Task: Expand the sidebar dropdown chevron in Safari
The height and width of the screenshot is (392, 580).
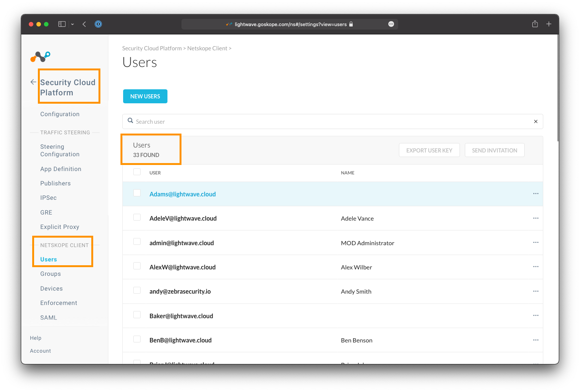Action: point(72,24)
